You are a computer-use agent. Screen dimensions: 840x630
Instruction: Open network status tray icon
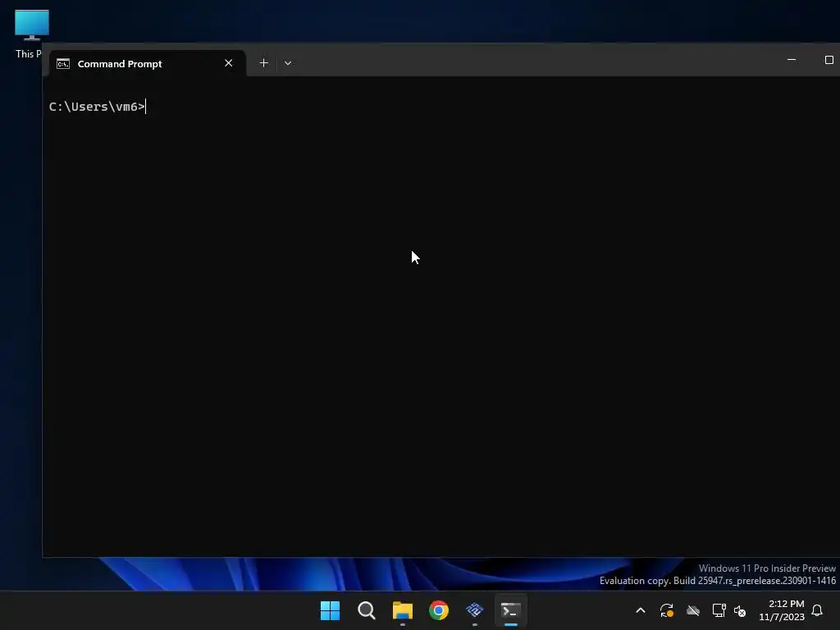(719, 610)
